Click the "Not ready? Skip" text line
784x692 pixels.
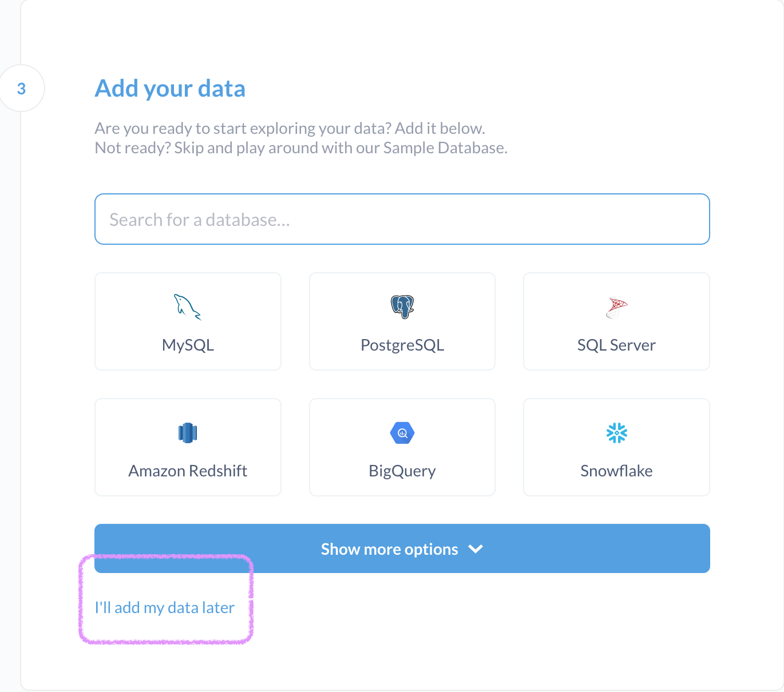(301, 148)
